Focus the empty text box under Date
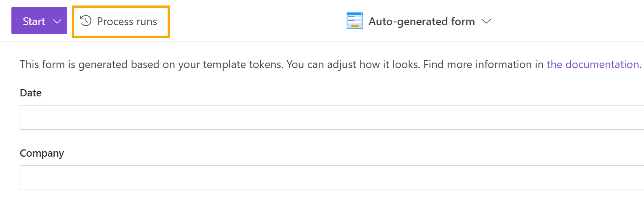644x201 pixels. click(332, 117)
